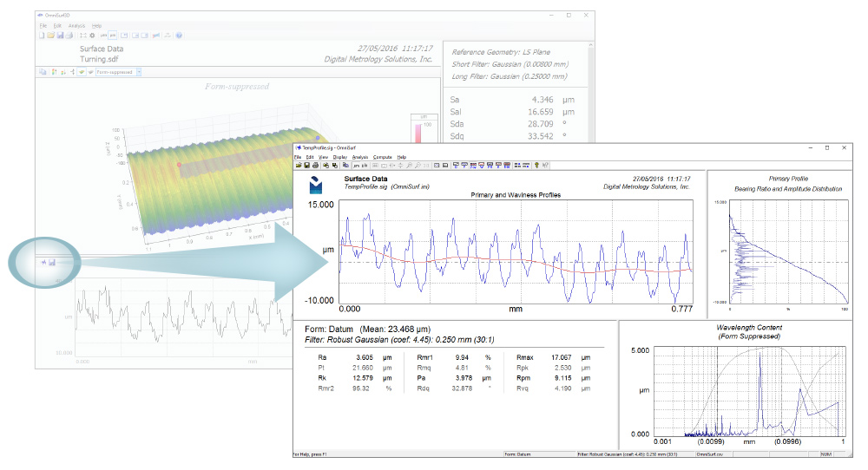Click the lower limit value -10.000

coord(319,300)
